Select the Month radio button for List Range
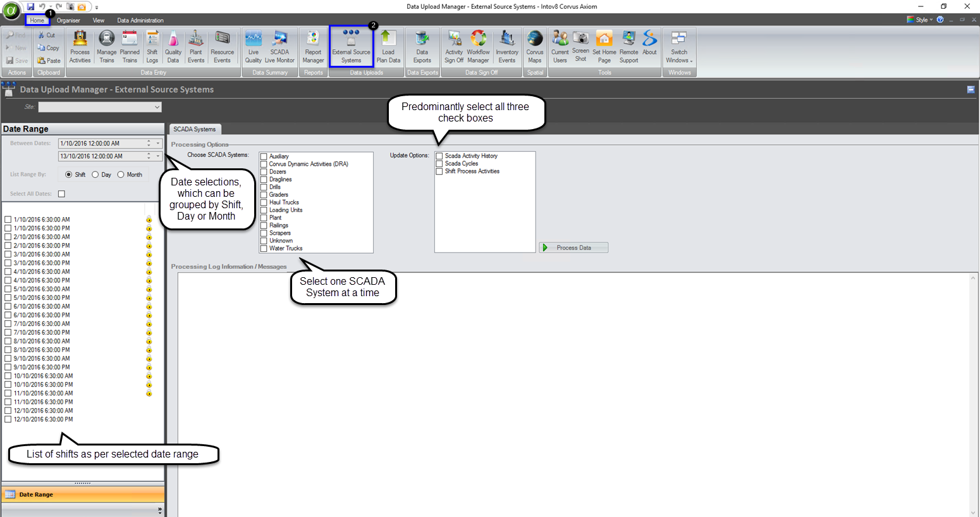Screen dimensions: 980x517 tap(120, 175)
